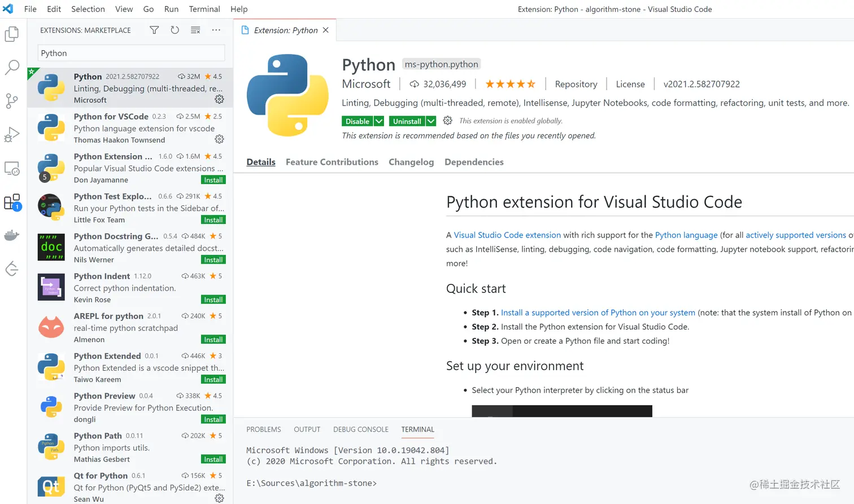Open the Views and More Actions ellipsis
Viewport: 854px width, 504px height.
(x=216, y=30)
